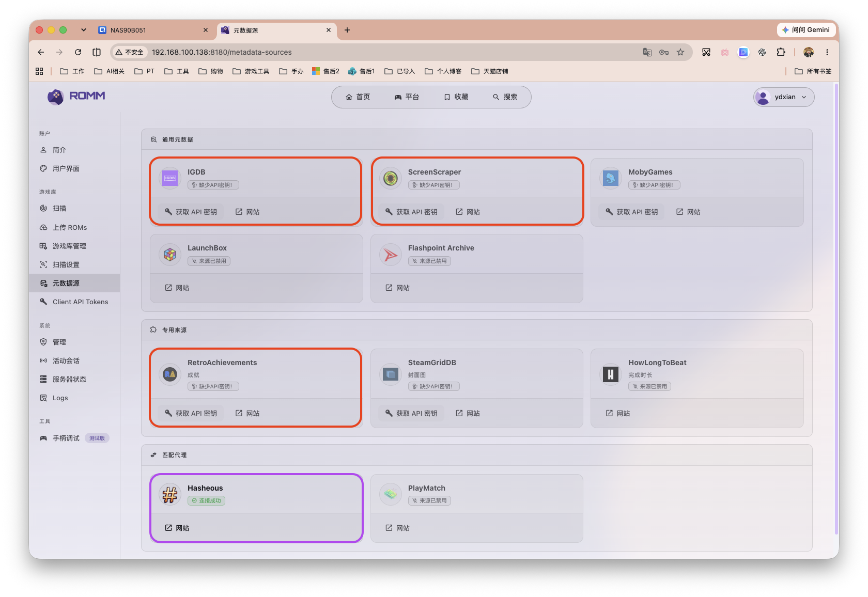Open 收藏 in top navigation
Image resolution: width=868 pixels, height=597 pixels.
click(456, 97)
